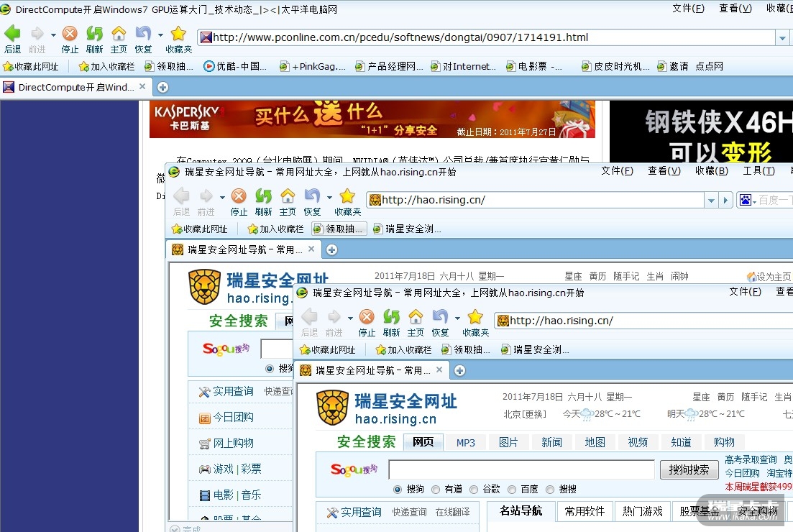Open navigation history dropdown in middle window

coord(222,197)
